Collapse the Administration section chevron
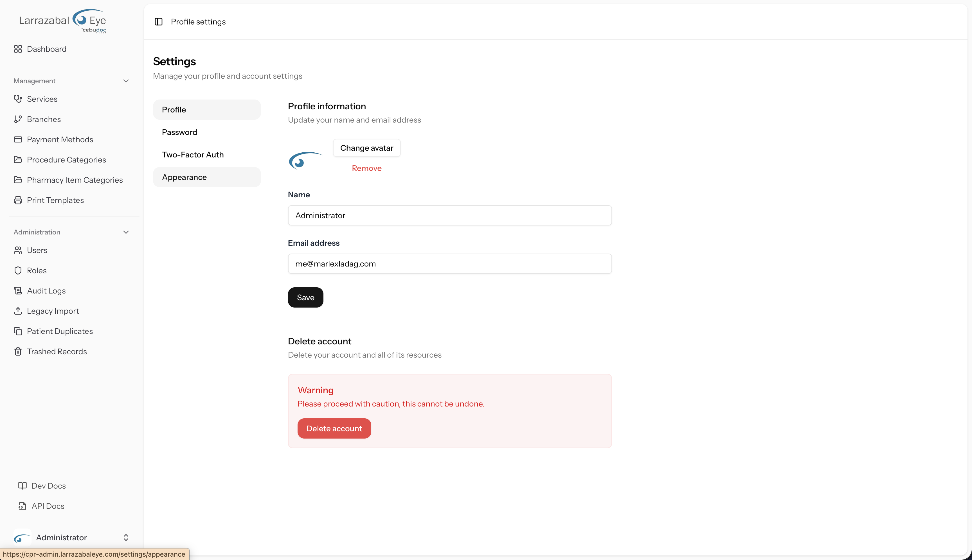Screen dimensions: 972x560 click(126, 232)
